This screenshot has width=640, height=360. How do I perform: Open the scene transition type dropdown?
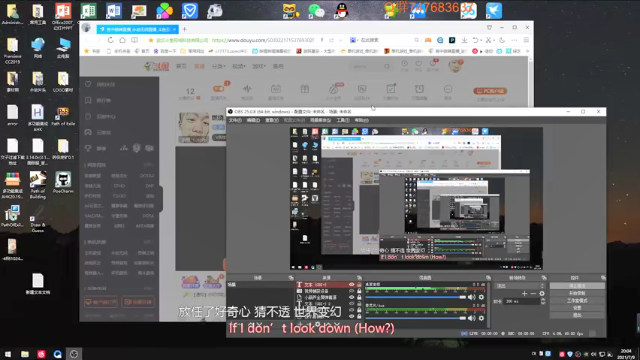pyautogui.click(x=520, y=286)
